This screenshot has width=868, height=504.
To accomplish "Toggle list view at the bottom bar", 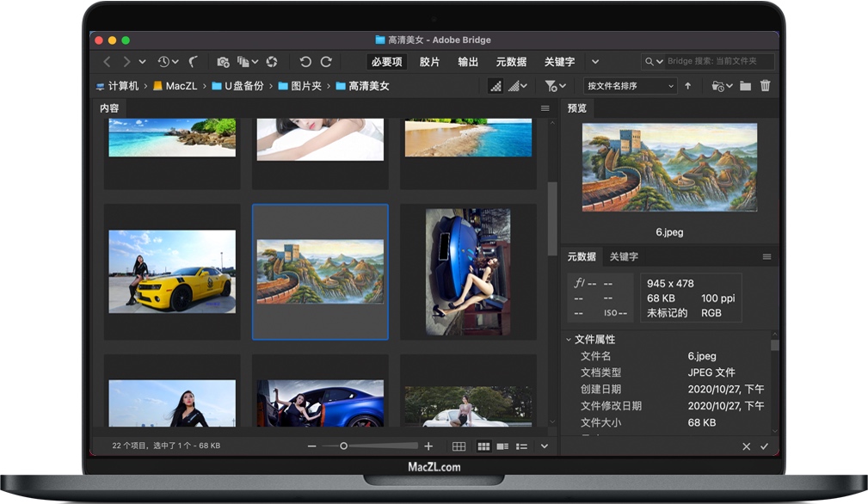I will point(521,446).
